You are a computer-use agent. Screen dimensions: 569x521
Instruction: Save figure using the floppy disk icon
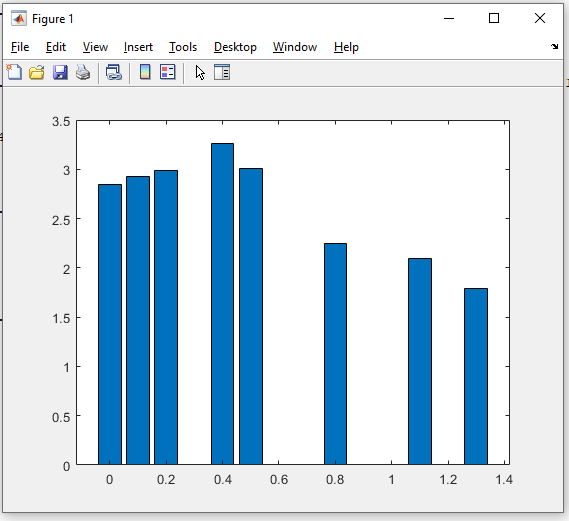tap(60, 72)
